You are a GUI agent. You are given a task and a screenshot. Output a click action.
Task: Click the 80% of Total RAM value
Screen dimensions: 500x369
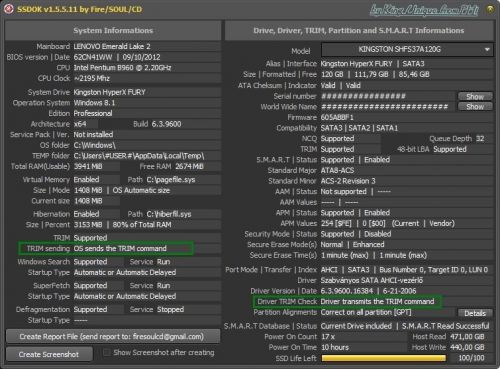pos(142,225)
